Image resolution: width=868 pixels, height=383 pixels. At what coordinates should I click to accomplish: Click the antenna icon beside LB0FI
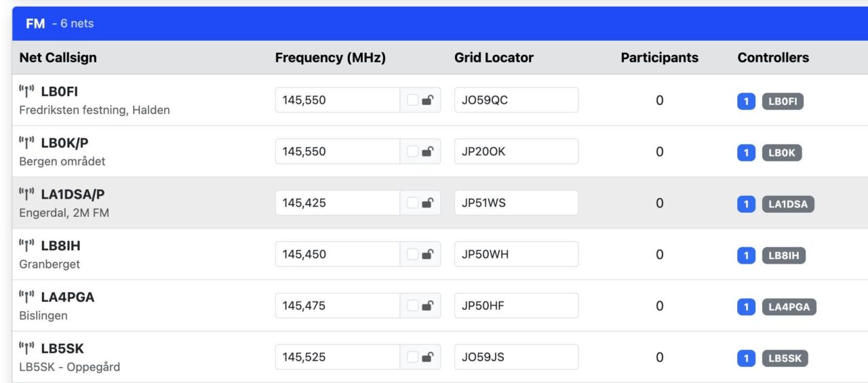click(x=27, y=92)
